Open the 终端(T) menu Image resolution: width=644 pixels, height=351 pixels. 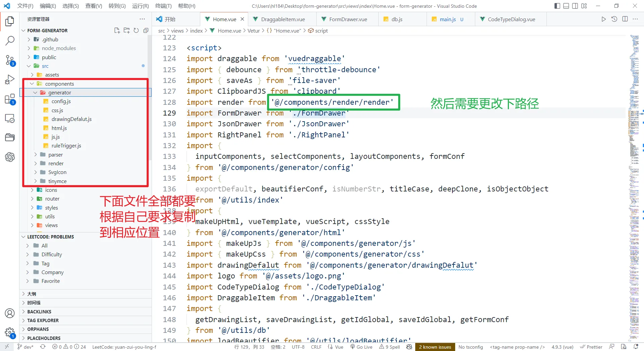coord(163,6)
